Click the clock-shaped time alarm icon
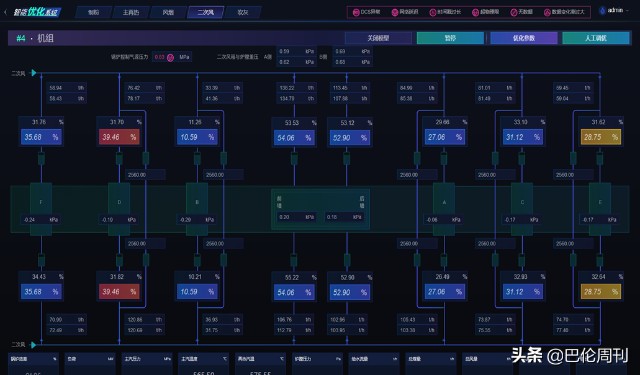Image resolution: width=640 pixels, height=375 pixels. [x=433, y=12]
